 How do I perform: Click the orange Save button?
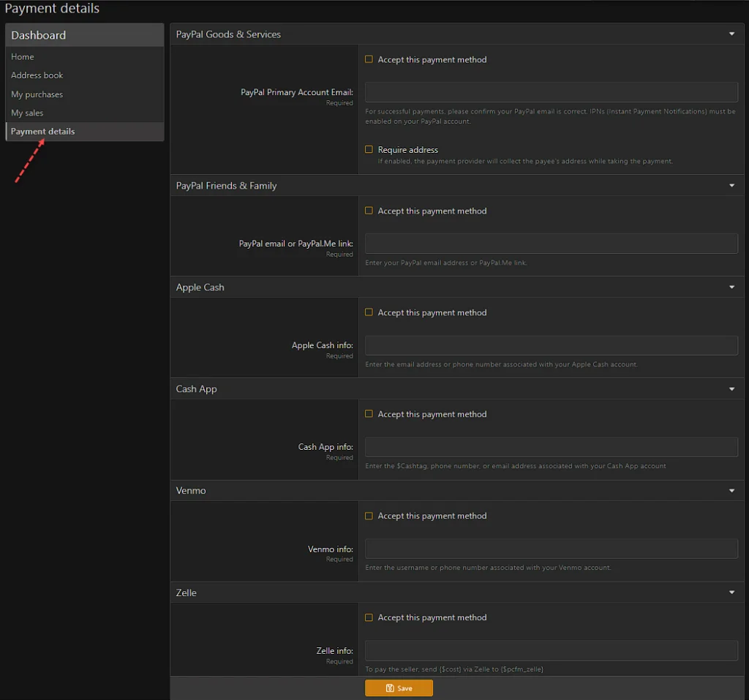click(x=399, y=688)
